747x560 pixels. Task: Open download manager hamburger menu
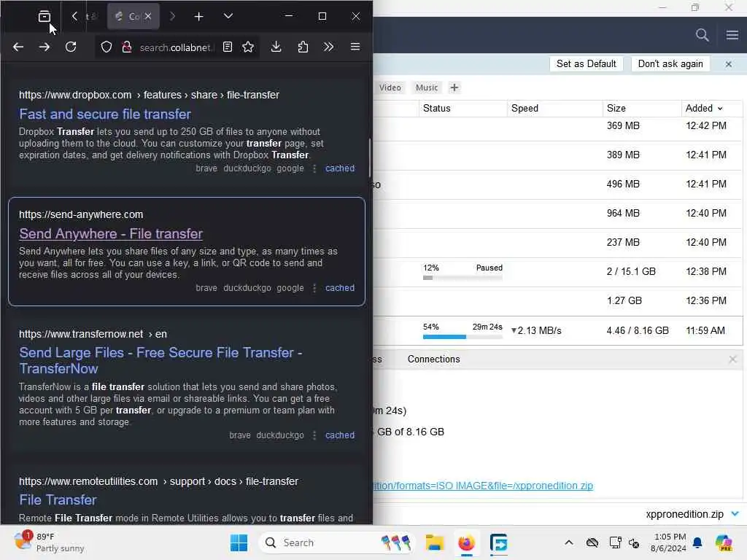pos(732,35)
